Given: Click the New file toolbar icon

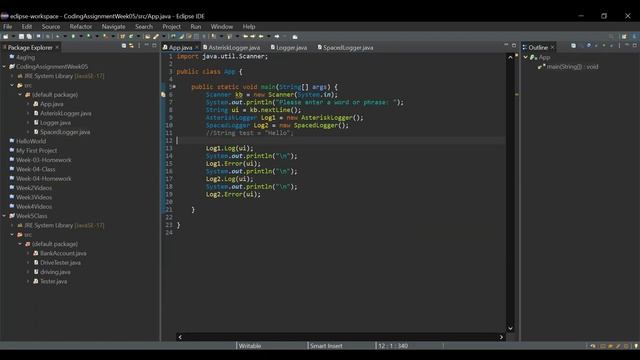Looking at the screenshot, I should [x=5, y=36].
